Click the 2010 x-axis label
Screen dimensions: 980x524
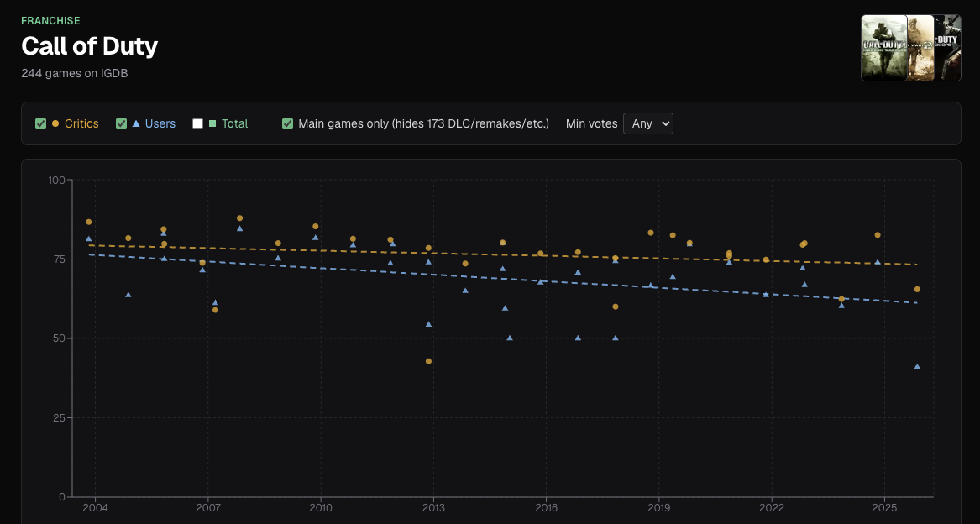point(321,508)
